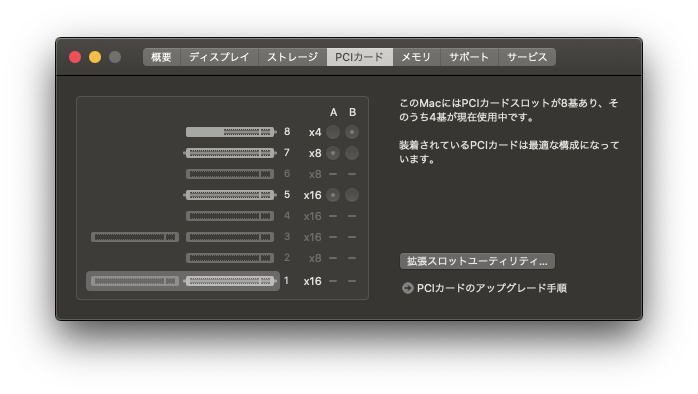Select pool B for slot 5
Viewport: 698px width, 394px height.
pos(352,195)
